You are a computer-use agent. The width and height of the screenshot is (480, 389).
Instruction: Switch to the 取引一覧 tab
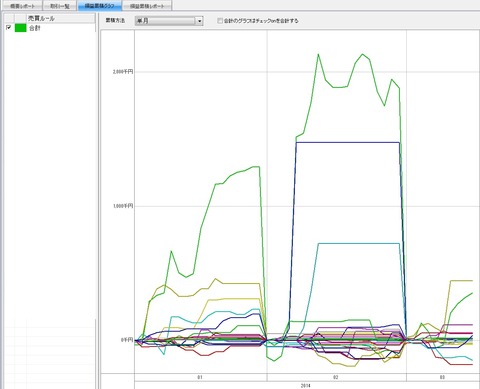tap(60, 6)
